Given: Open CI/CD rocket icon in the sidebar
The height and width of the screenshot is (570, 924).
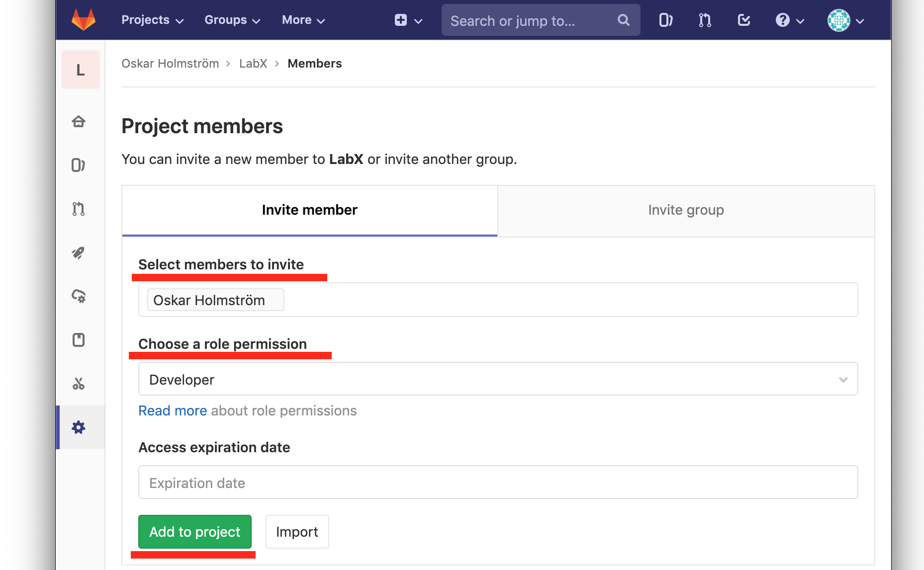Looking at the screenshot, I should [x=79, y=252].
